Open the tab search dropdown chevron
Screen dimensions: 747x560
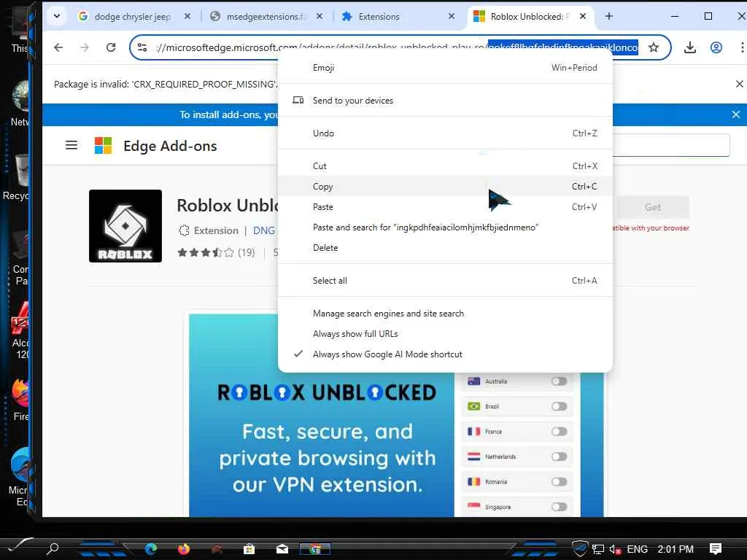point(57,16)
